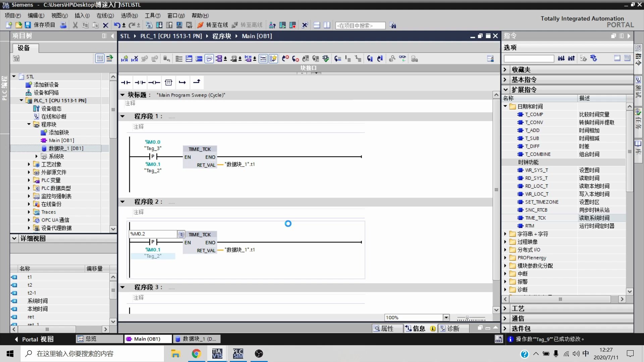Click the Windows Start button
The width and height of the screenshot is (644, 362).
coord(10,354)
